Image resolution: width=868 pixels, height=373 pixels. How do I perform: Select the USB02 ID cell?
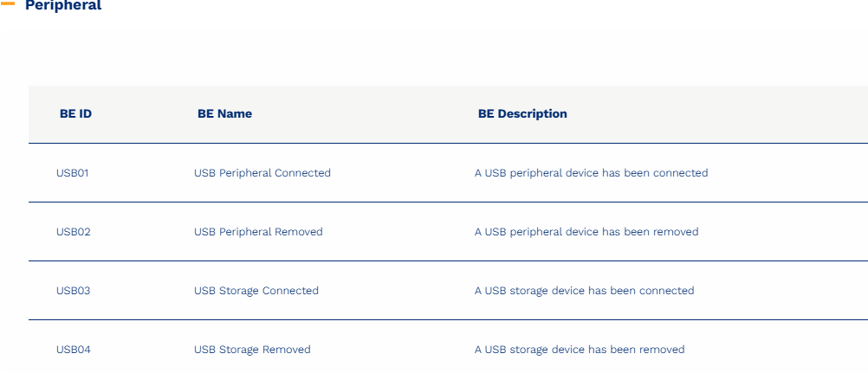click(73, 232)
